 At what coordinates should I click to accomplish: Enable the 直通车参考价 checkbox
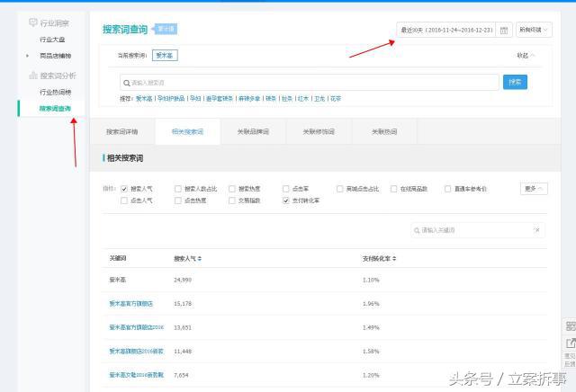pos(447,189)
